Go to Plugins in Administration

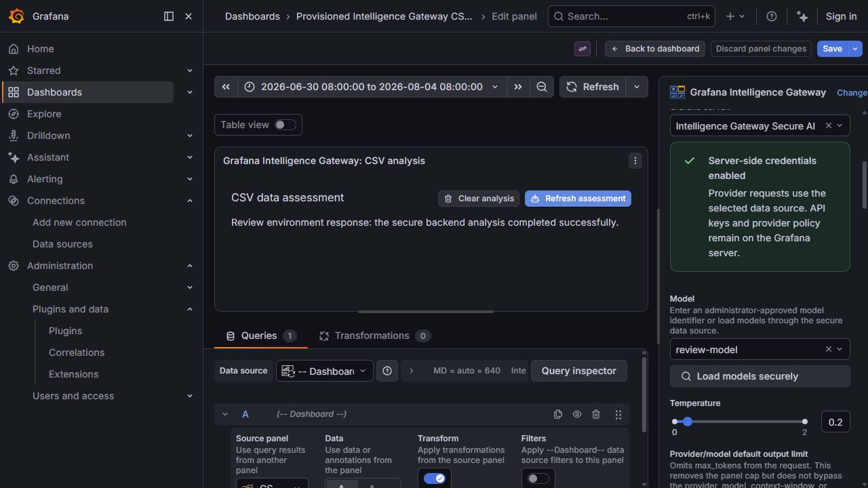pyautogui.click(x=65, y=331)
